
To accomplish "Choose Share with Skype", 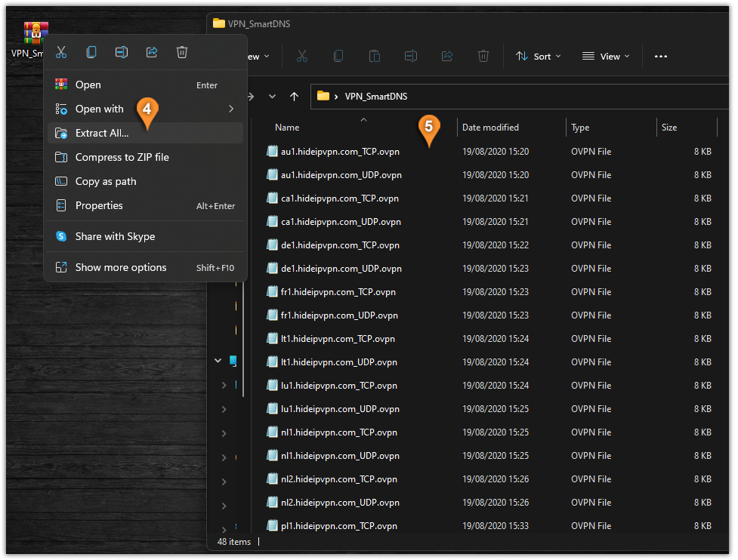I will point(146,236).
